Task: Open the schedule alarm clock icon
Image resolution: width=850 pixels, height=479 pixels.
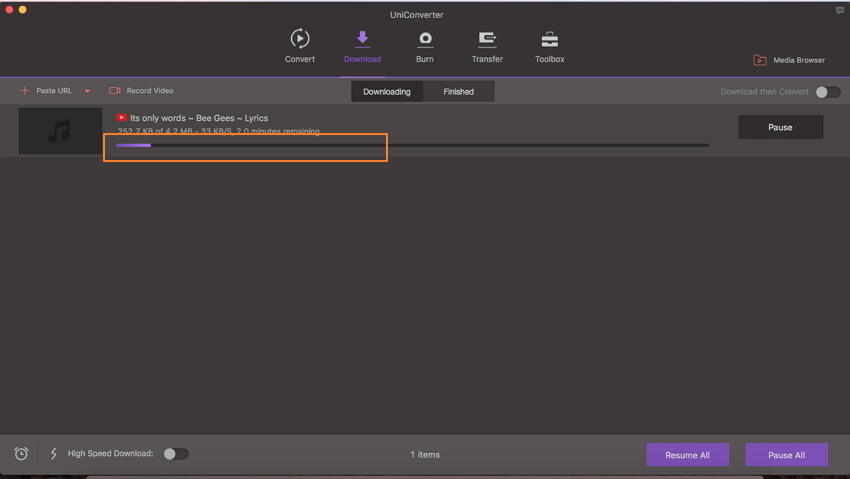Action: (21, 454)
